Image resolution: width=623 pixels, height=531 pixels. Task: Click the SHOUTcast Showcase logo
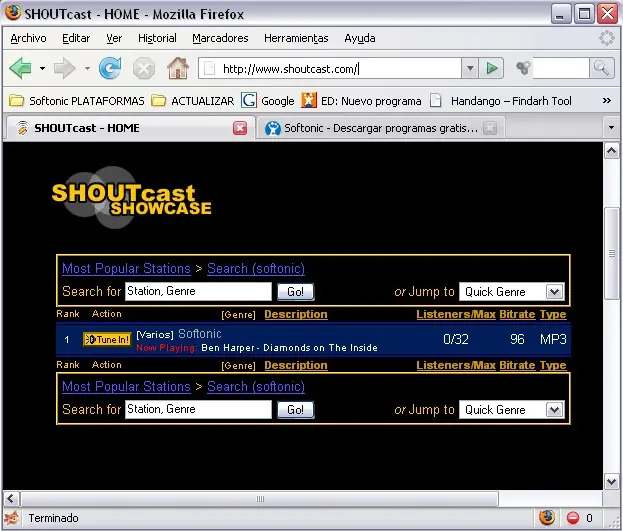pyautogui.click(x=131, y=198)
